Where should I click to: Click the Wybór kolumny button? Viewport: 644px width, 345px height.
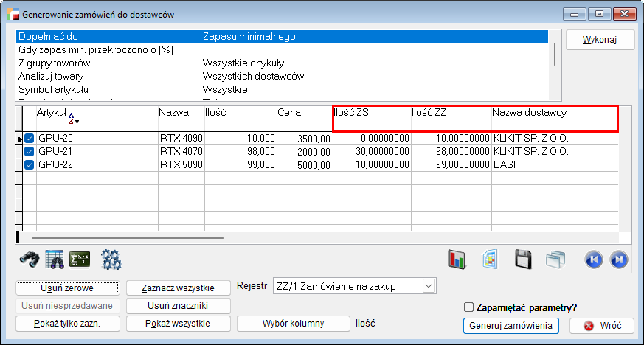(293, 323)
